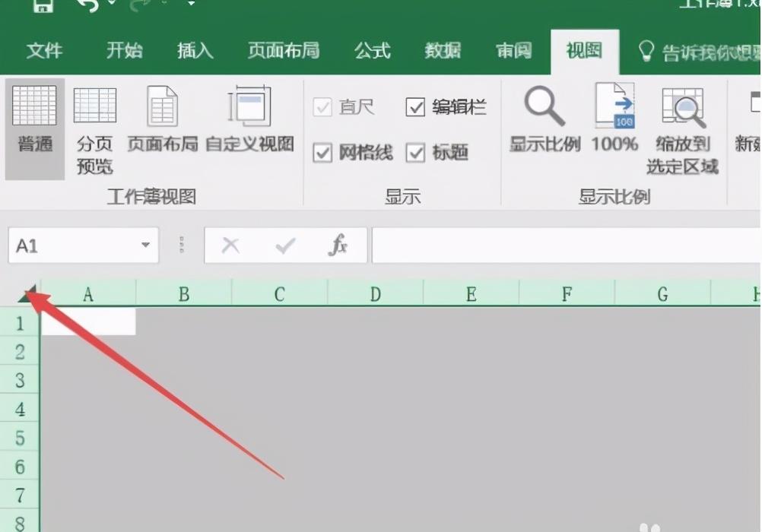Select column B header

pyautogui.click(x=184, y=294)
